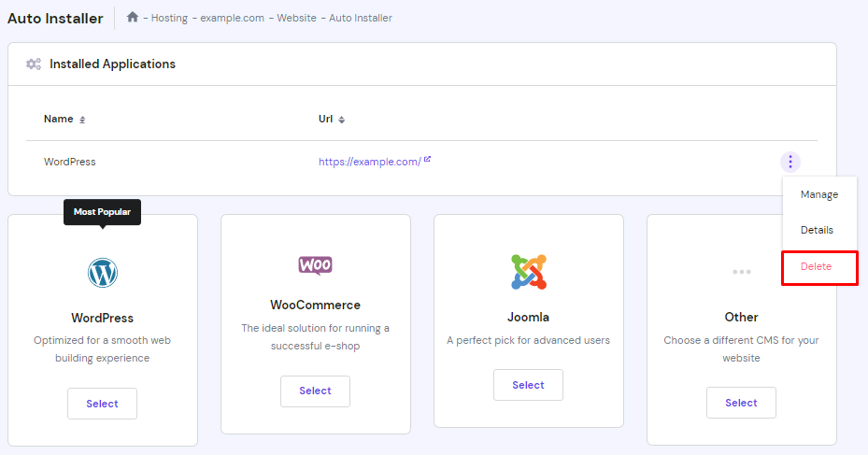Click the Other three-dots icon
Image resolution: width=868 pixels, height=455 pixels.
pyautogui.click(x=741, y=272)
